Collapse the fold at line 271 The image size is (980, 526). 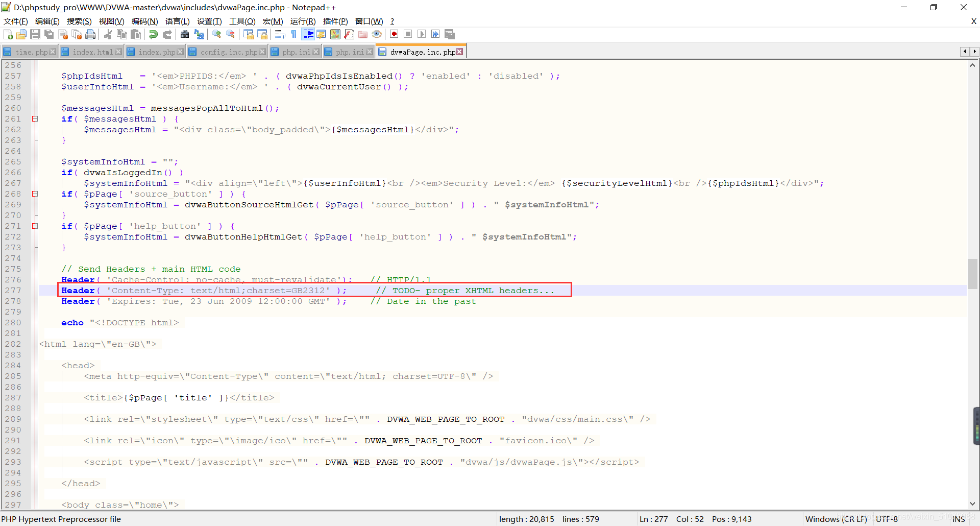(35, 226)
